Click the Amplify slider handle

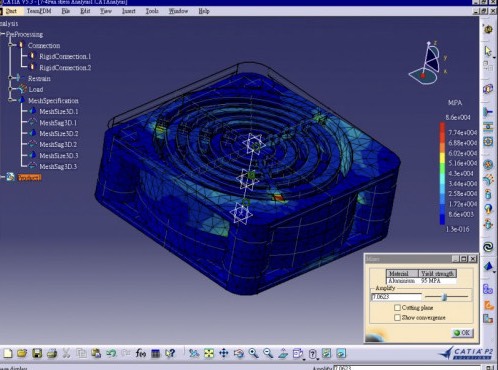(x=444, y=297)
